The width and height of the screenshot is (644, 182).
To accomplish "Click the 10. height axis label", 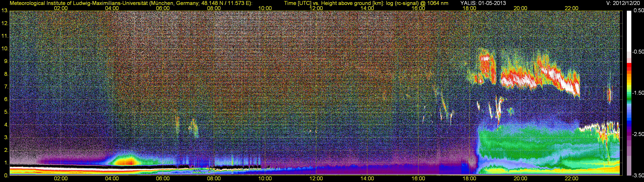I will 5,49.
